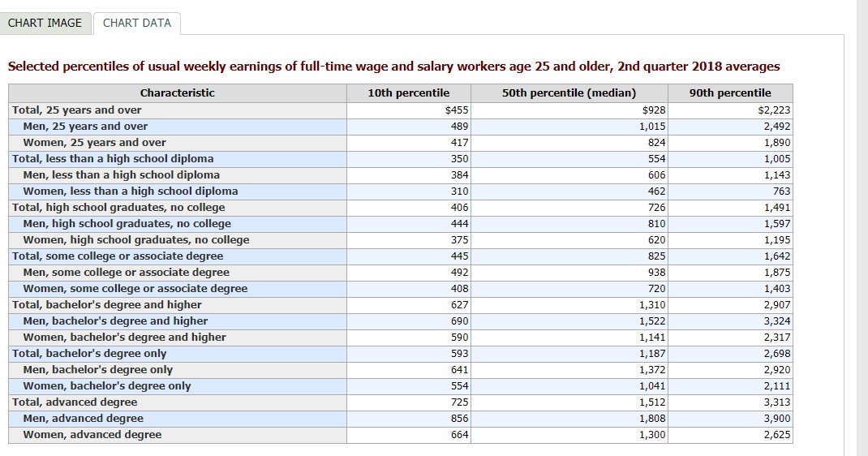Image resolution: width=868 pixels, height=456 pixels.
Task: Click the 763 value in 90th percentile
Action: pyautogui.click(x=782, y=191)
